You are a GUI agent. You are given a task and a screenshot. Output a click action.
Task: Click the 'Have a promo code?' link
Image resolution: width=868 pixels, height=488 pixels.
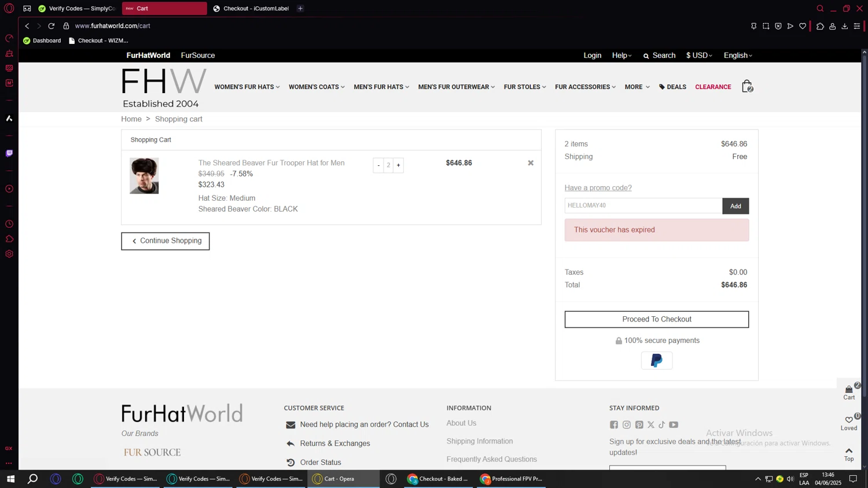(598, 188)
